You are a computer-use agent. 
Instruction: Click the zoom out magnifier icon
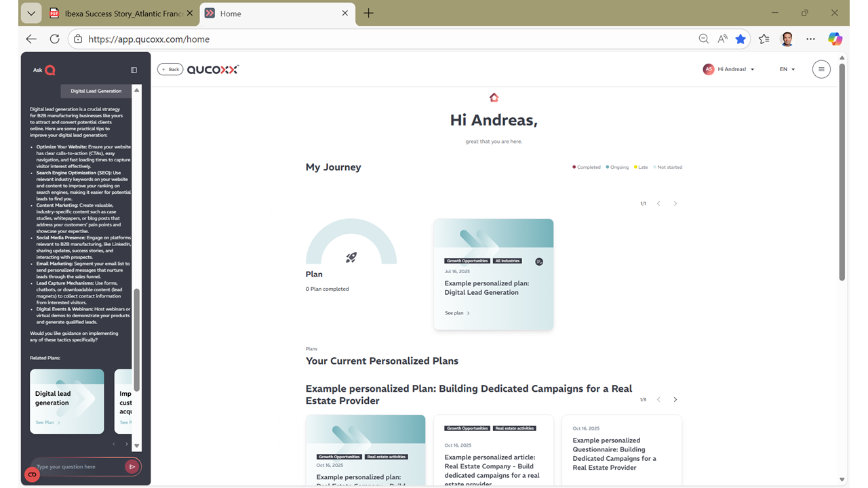704,39
